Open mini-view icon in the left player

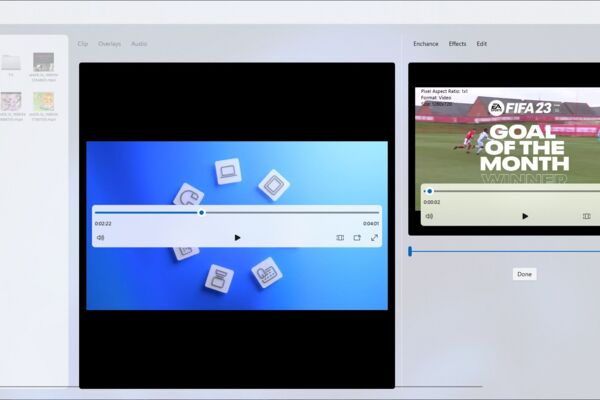340,238
